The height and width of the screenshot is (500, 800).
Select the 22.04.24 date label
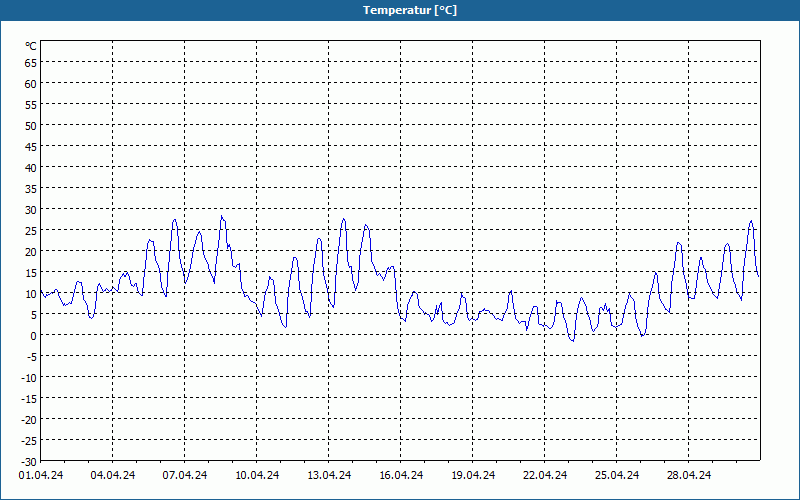coord(544,475)
